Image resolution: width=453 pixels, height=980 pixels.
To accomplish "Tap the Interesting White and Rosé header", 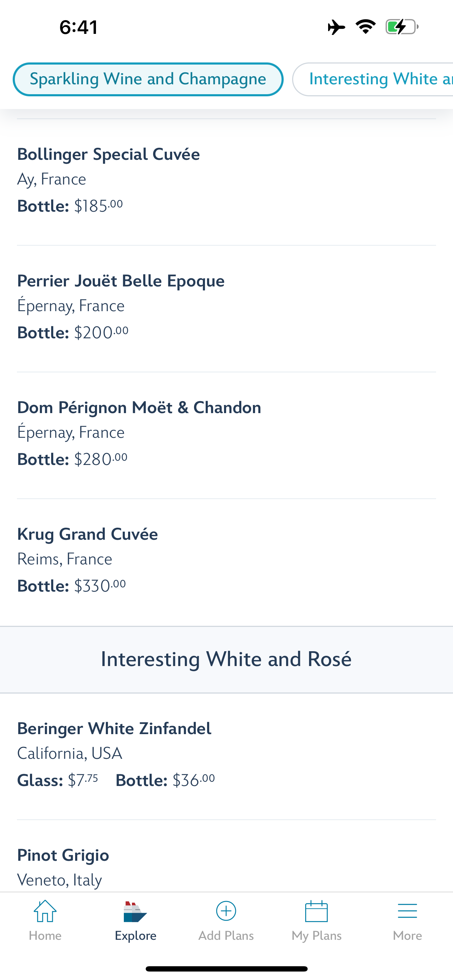I will 226,659.
